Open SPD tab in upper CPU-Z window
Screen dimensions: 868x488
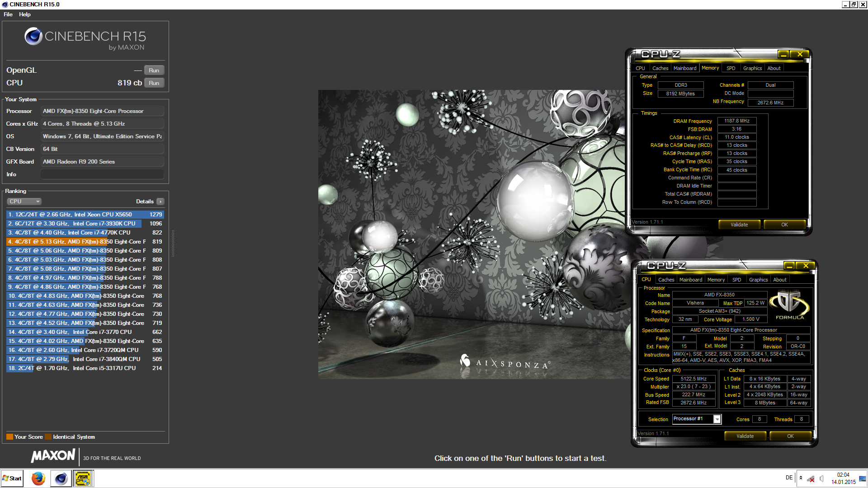731,68
